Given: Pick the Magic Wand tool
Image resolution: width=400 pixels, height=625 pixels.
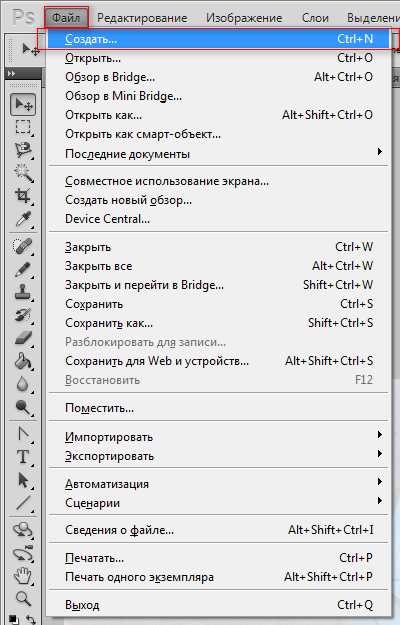Looking at the screenshot, I should point(23,173).
